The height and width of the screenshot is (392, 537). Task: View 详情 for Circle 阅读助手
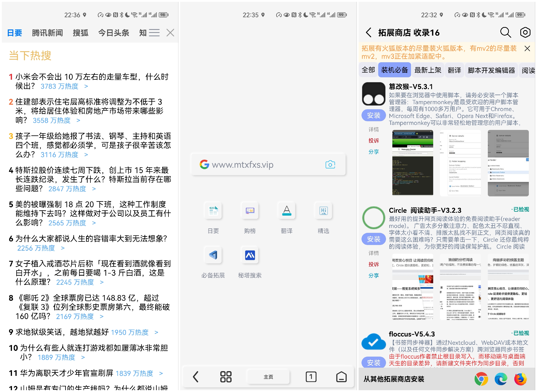point(373,253)
